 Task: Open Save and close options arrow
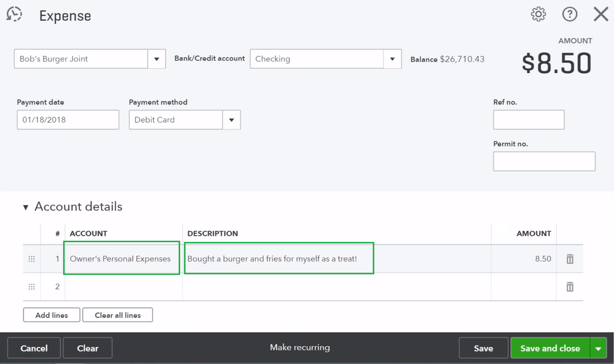click(598, 348)
